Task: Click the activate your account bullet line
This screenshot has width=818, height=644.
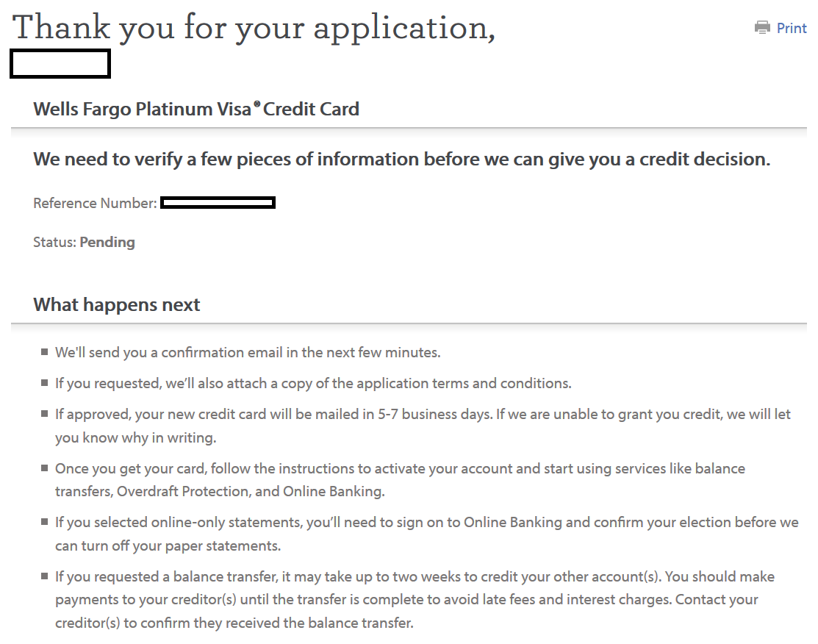Action: pyautogui.click(x=400, y=468)
